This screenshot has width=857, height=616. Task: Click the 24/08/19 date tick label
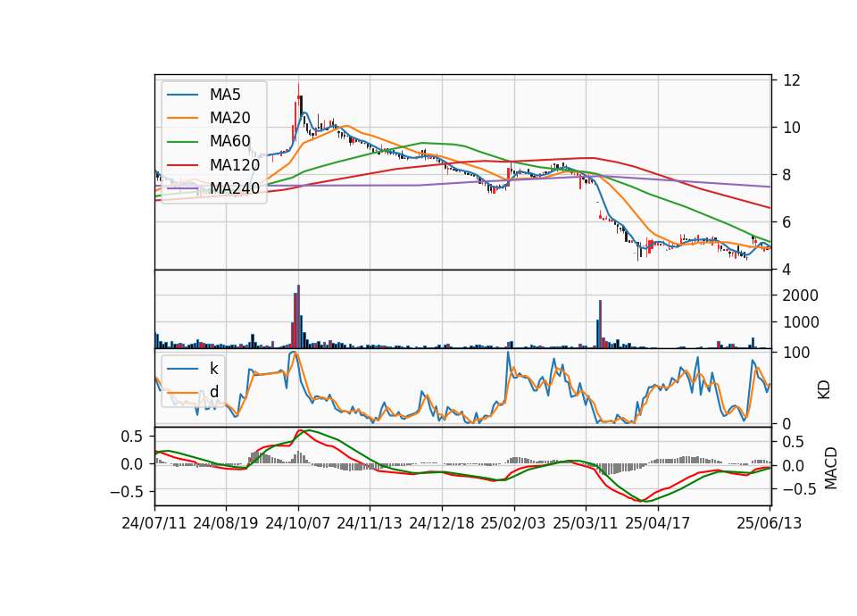[x=226, y=523]
